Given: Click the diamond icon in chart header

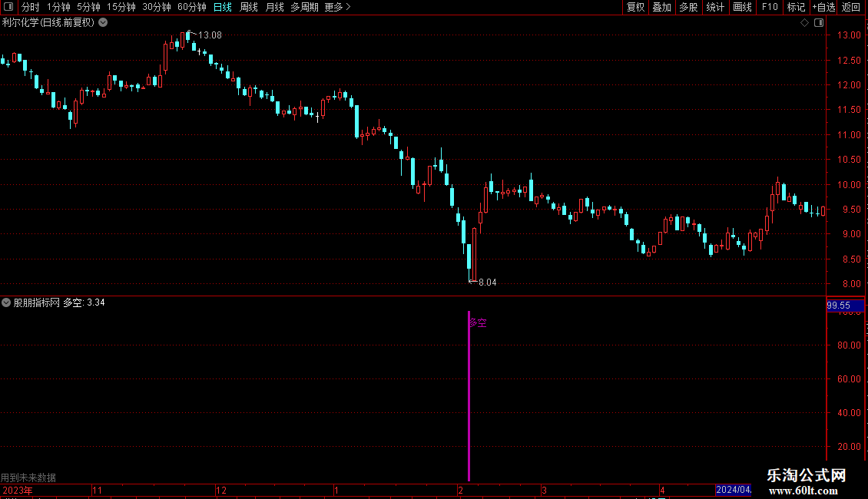Looking at the screenshot, I should point(805,23).
